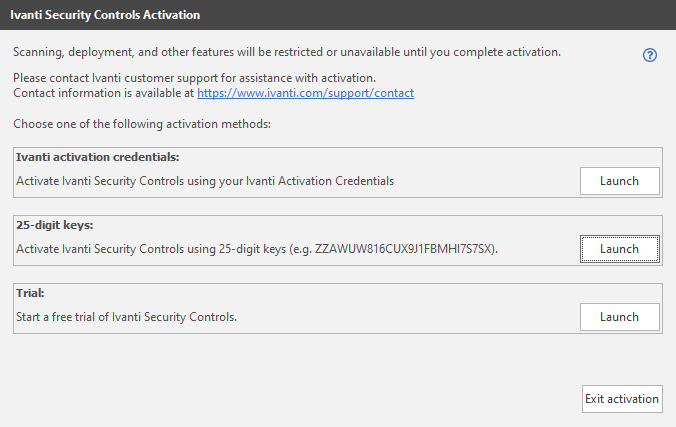
Task: Click the 'Contact information is available at' text
Action: tap(103, 93)
